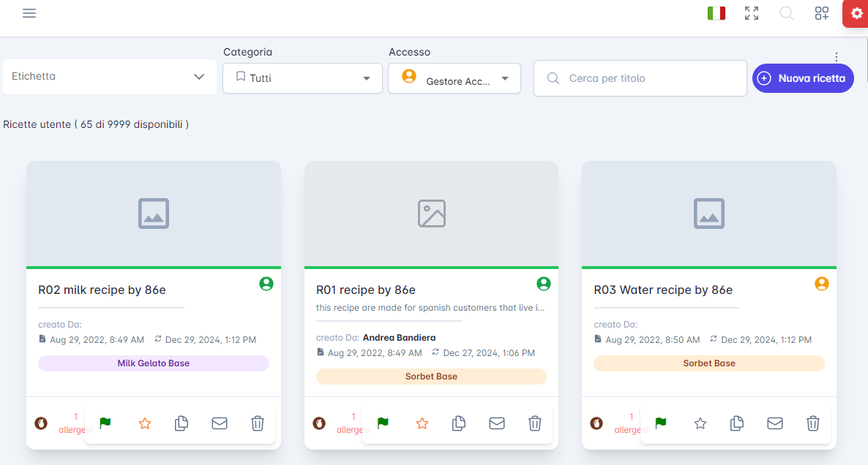The image size is (868, 465).
Task: Click the green flag on R01 recipe
Action: [383, 423]
